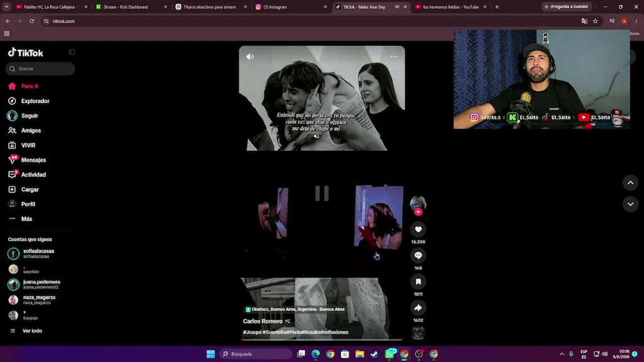Mute the TikTok tab audio
644x362 pixels.
(397, 7)
